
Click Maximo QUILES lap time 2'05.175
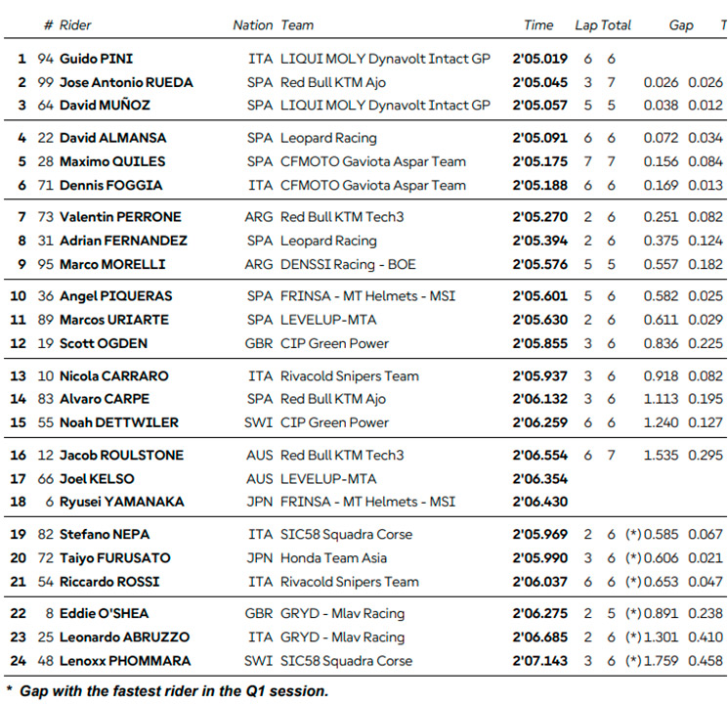[x=540, y=161]
